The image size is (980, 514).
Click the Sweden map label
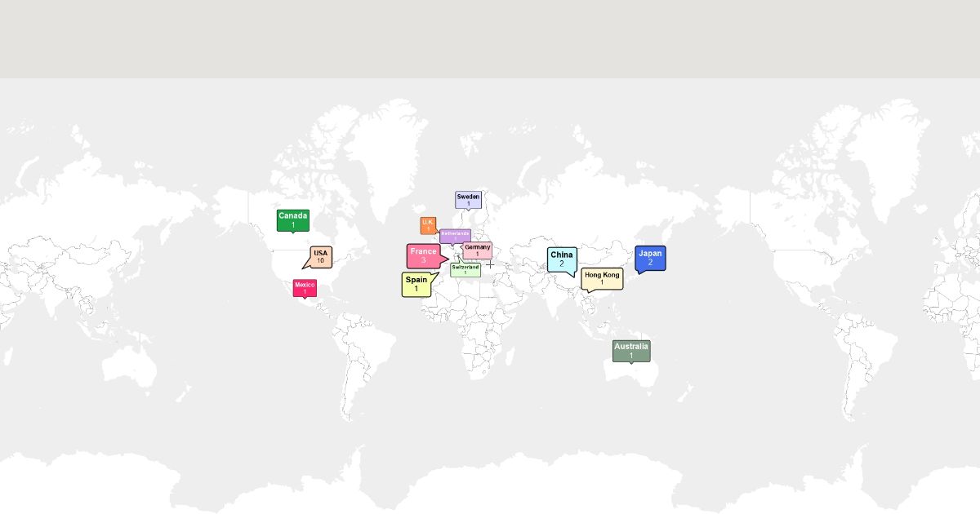(468, 200)
